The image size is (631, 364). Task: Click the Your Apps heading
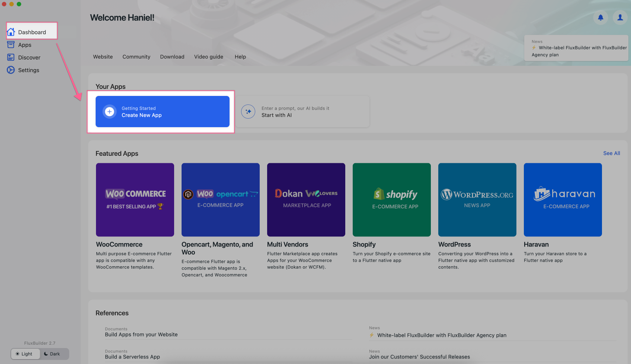point(110,87)
